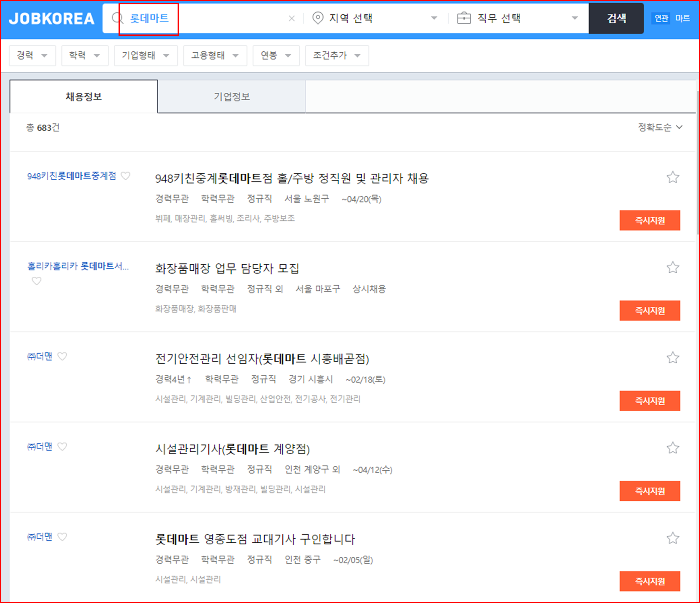Click the ~04/12(수) deadline text

[x=372, y=470]
